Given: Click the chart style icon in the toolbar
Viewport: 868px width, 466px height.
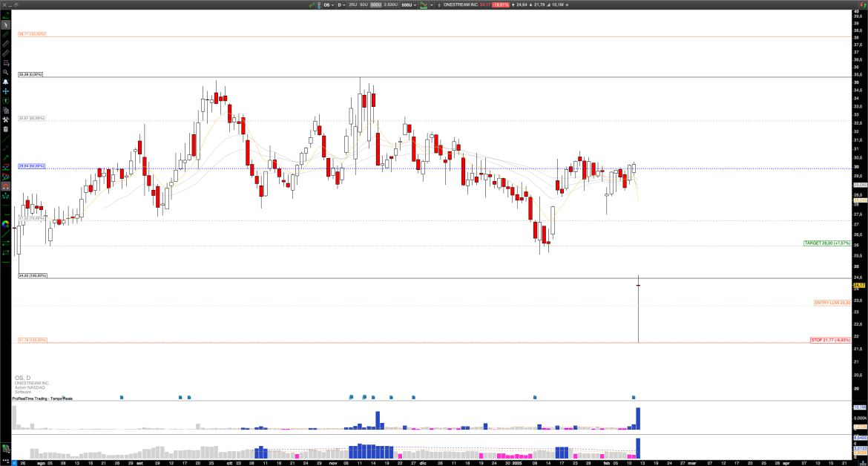Looking at the screenshot, I should [424, 5].
